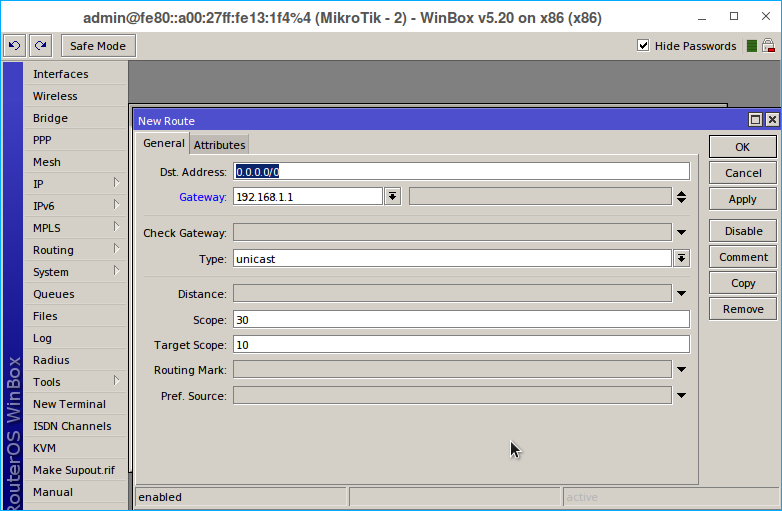
Task: Expand the Routing Mark field
Action: [x=681, y=369]
